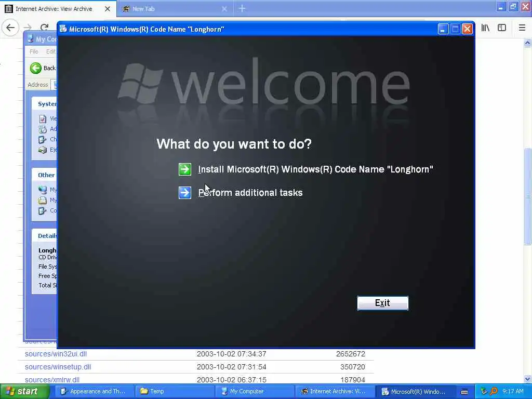Close the Internet Archive tab
This screenshot has width=532, height=399.
click(x=108, y=9)
